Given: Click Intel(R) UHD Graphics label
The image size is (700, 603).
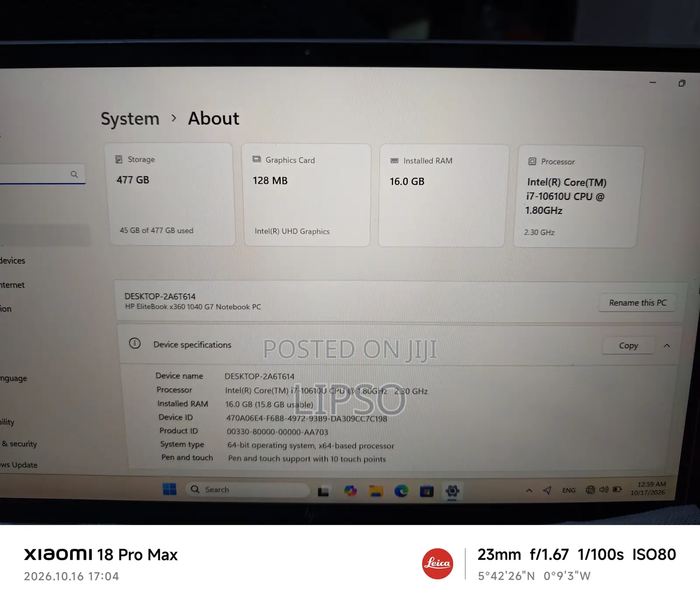Looking at the screenshot, I should [292, 231].
